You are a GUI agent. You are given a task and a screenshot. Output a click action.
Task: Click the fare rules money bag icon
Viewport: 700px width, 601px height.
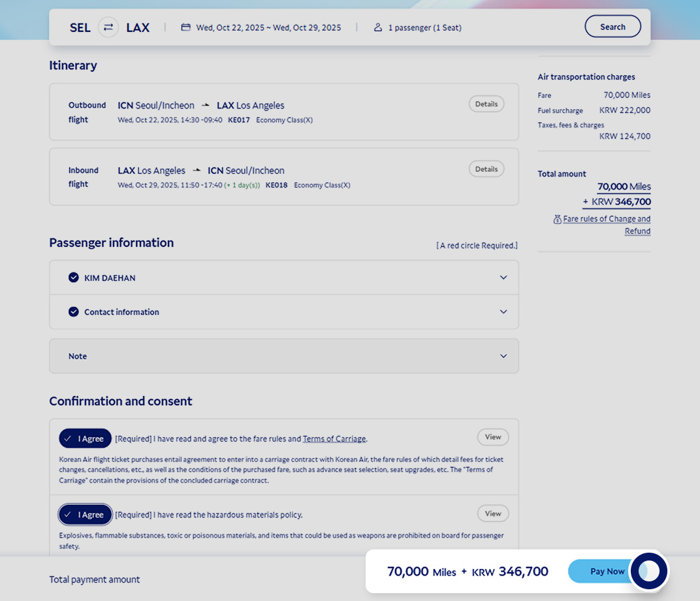(x=557, y=219)
